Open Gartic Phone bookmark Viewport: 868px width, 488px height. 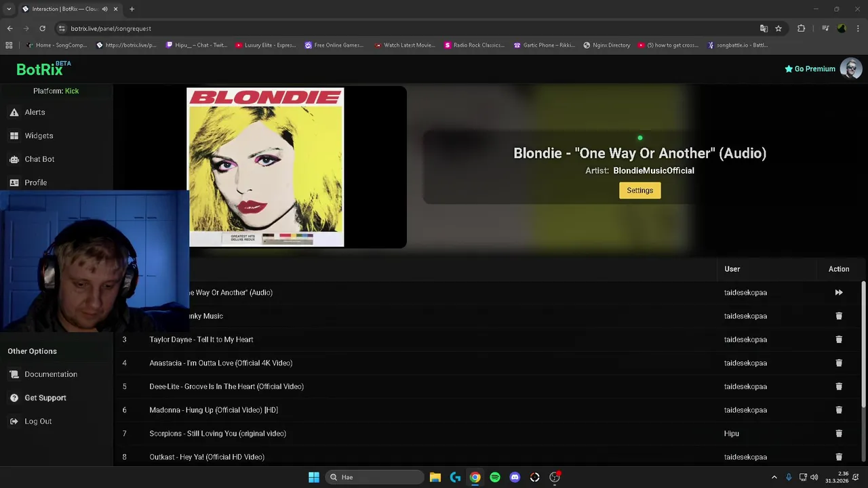[545, 45]
